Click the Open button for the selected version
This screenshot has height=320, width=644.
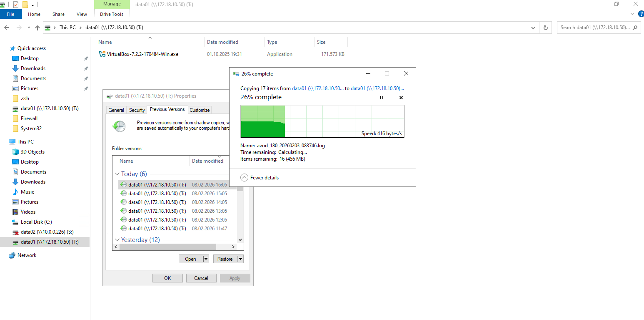point(190,259)
